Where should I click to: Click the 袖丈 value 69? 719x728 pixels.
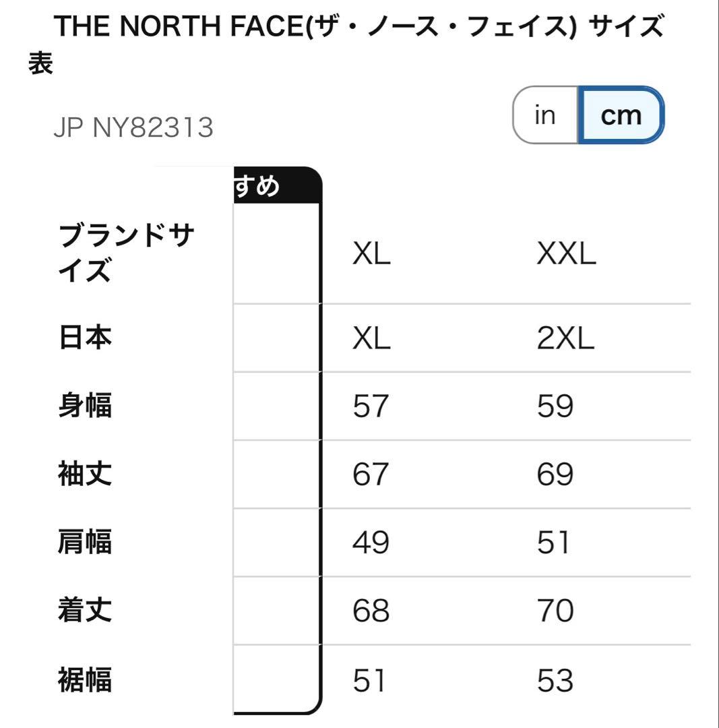(x=555, y=475)
